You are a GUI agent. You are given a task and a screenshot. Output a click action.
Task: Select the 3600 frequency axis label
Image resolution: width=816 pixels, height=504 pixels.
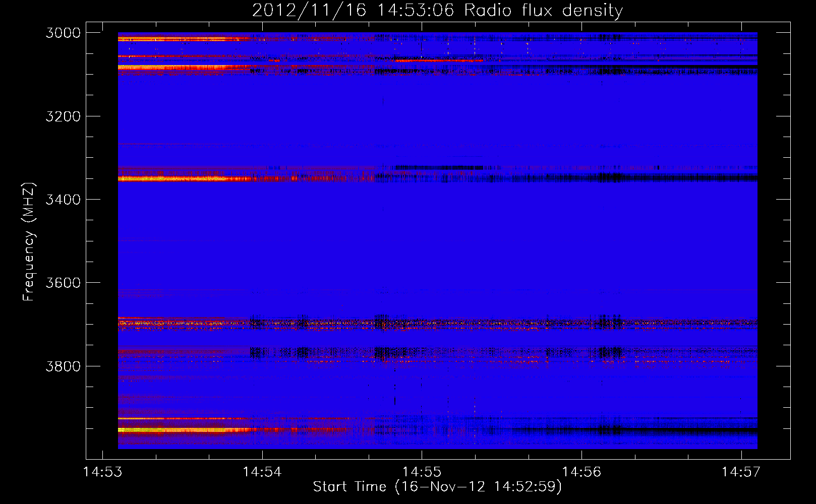pyautogui.click(x=63, y=283)
